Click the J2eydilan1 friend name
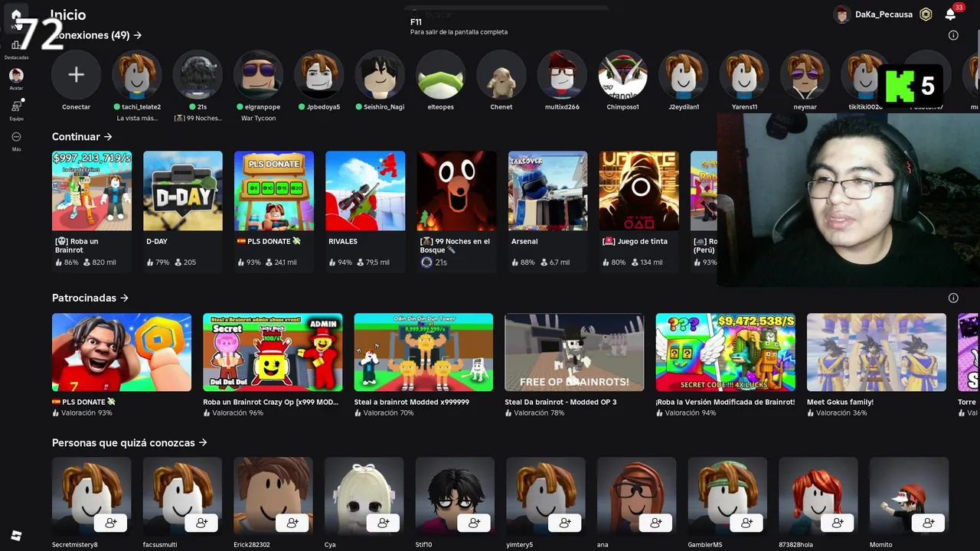The image size is (980, 551). [x=684, y=107]
